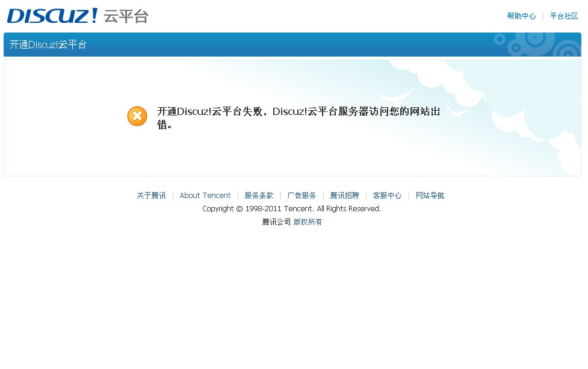Open the 客服中心 footer link
The image size is (588, 369).
point(387,196)
